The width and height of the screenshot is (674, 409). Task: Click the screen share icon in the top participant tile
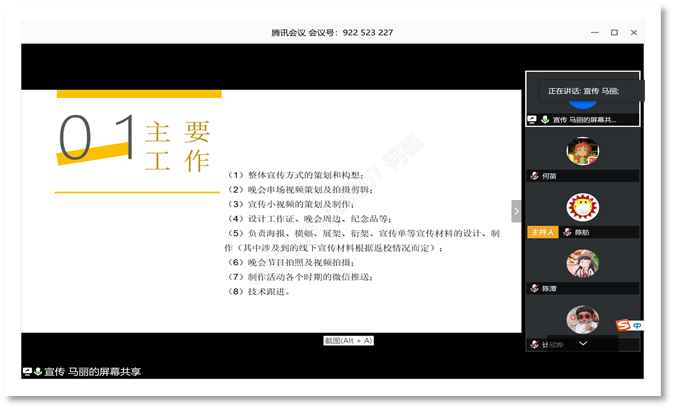tap(532, 120)
